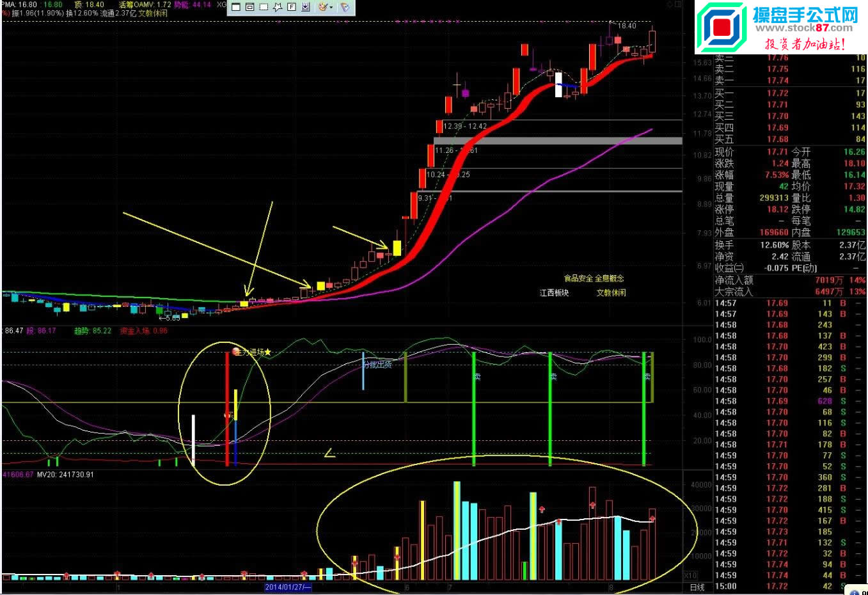Click the small square icon at chart top-right
This screenshot has width=868, height=595.
coord(678,4)
